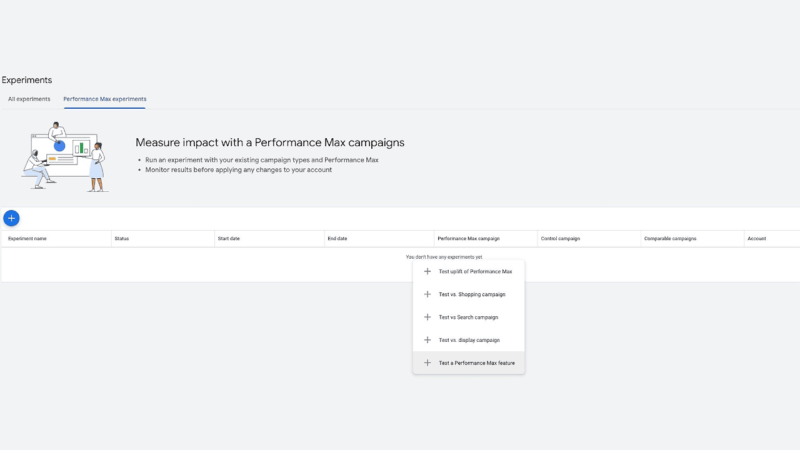Choose Test vs. display campaign option
Screen dimensions: 800x450
pyautogui.click(x=468, y=340)
